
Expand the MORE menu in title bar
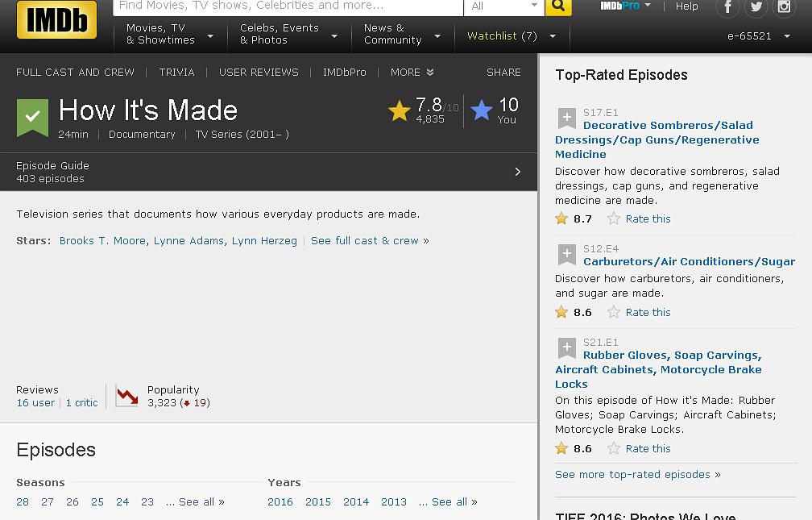pyautogui.click(x=412, y=72)
